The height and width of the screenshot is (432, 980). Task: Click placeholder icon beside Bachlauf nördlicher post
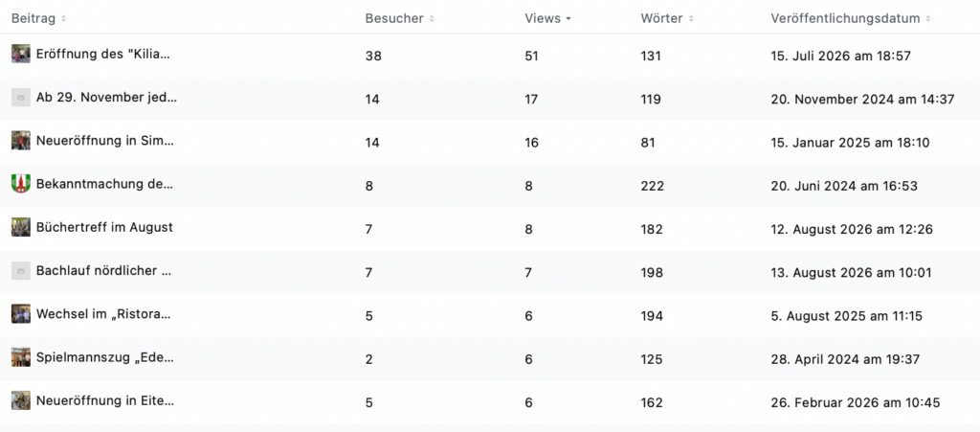(x=21, y=271)
